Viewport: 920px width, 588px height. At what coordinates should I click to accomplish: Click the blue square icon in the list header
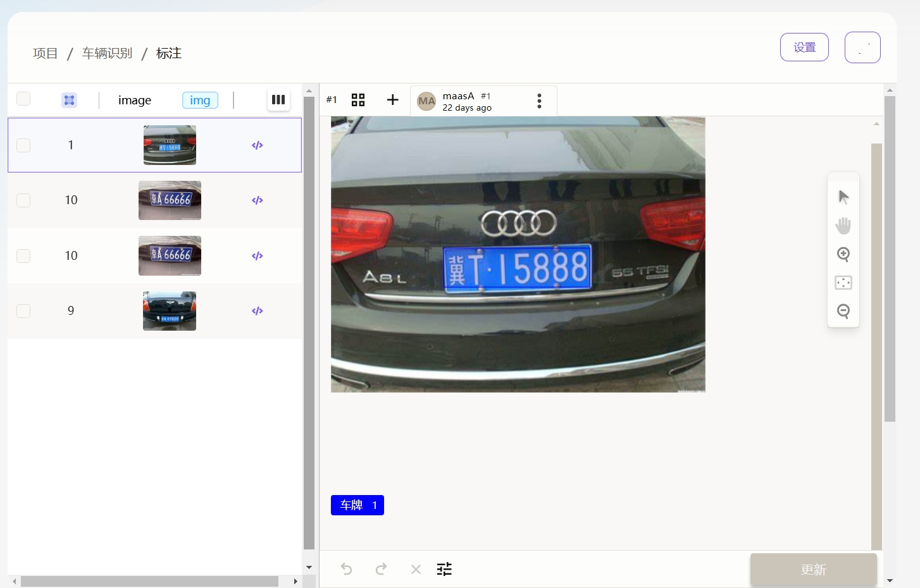[70, 100]
